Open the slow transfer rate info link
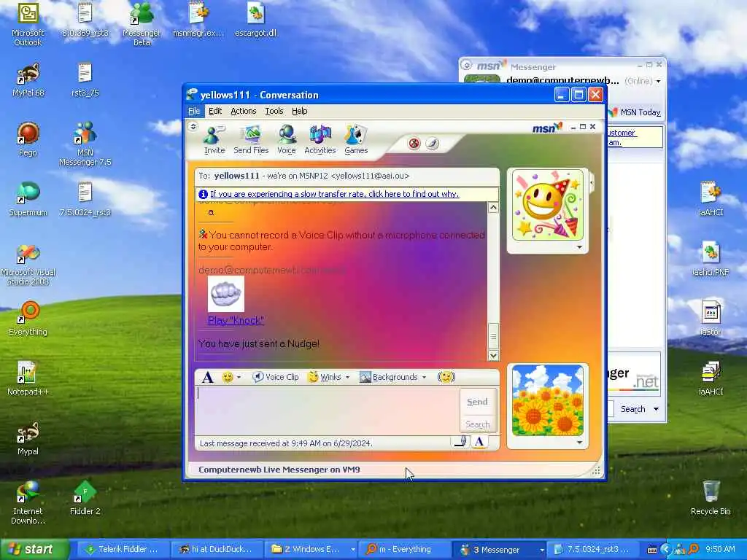 point(334,194)
